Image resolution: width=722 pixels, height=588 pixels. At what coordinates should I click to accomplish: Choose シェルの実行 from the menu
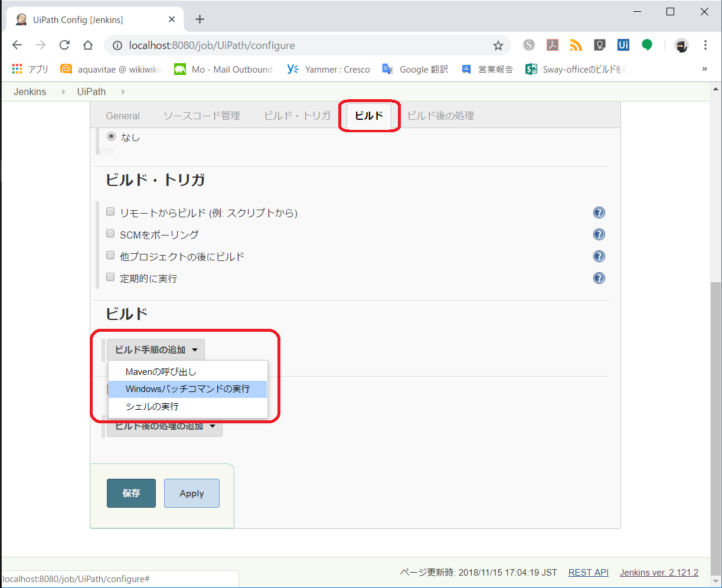[188, 406]
